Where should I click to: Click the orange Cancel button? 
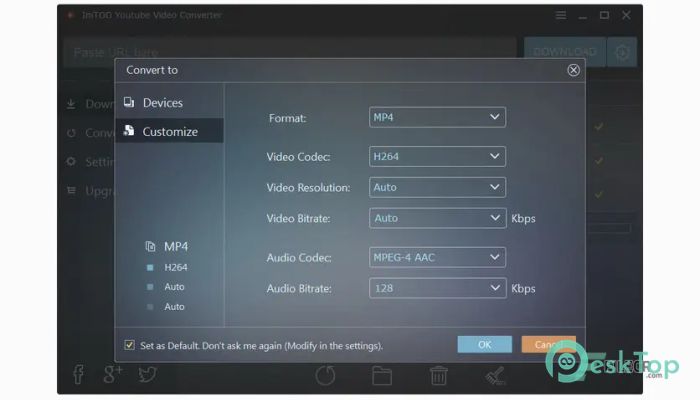coord(548,345)
